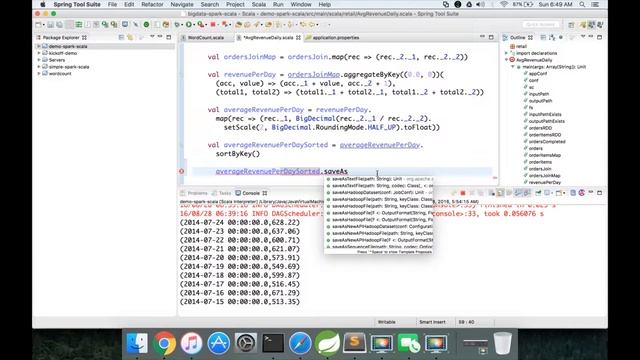The image size is (640, 360).
Task: Click Link with Editor icon in Package Explorer
Action: pyautogui.click(x=130, y=37)
